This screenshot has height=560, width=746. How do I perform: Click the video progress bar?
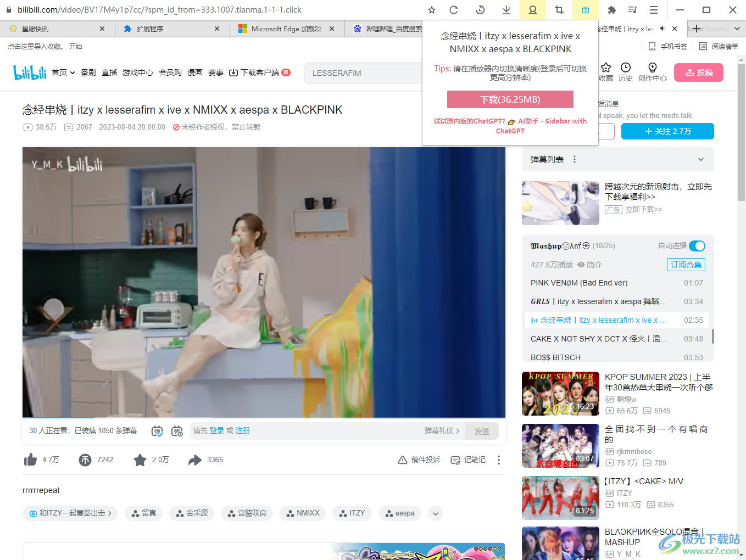click(x=264, y=417)
